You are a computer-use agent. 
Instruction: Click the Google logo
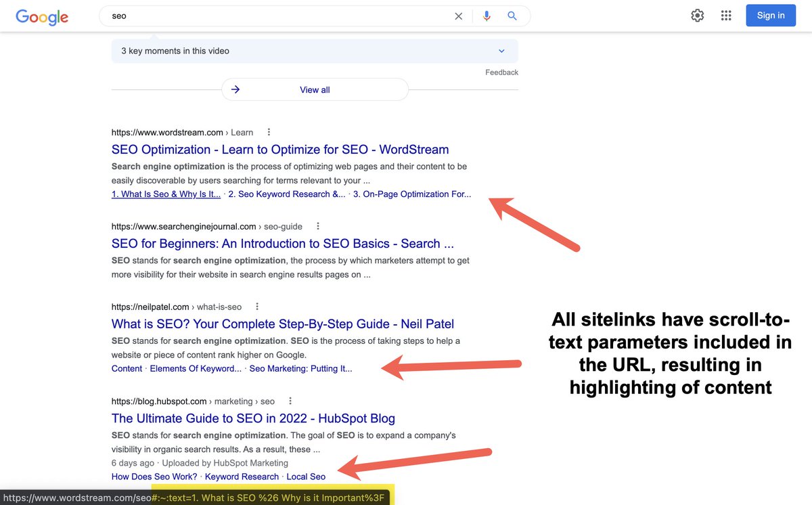pos(42,16)
